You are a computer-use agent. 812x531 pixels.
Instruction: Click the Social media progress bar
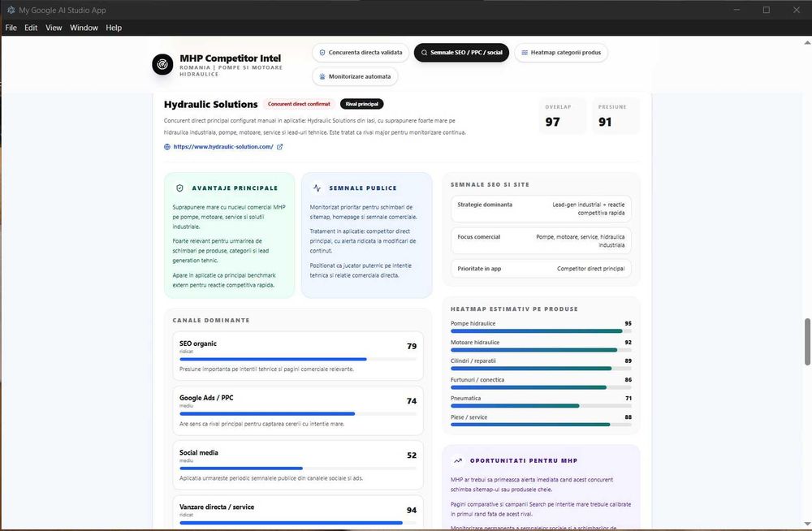[x=298, y=468]
